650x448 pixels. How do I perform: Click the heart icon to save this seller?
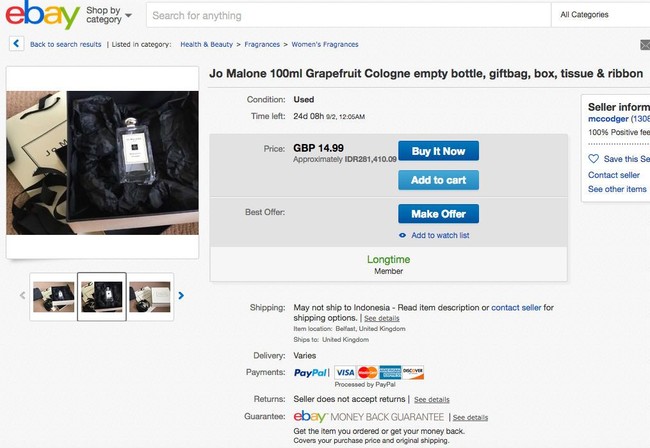[x=593, y=158]
